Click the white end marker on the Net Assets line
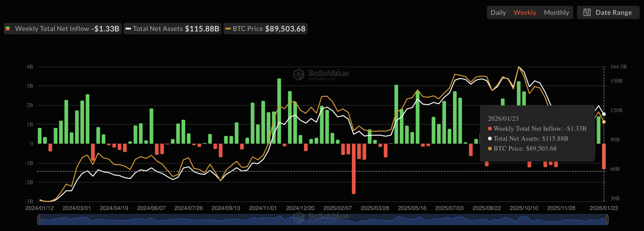Viewport: 644px width, 231px height. (x=604, y=114)
